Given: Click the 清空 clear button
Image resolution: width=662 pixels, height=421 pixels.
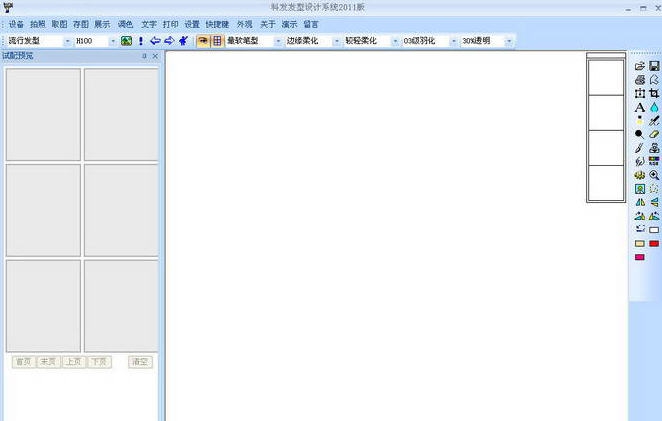Looking at the screenshot, I should point(140,362).
